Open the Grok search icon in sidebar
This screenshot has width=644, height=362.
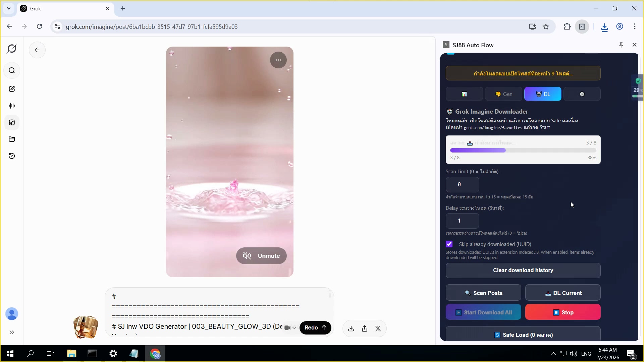coord(12,70)
